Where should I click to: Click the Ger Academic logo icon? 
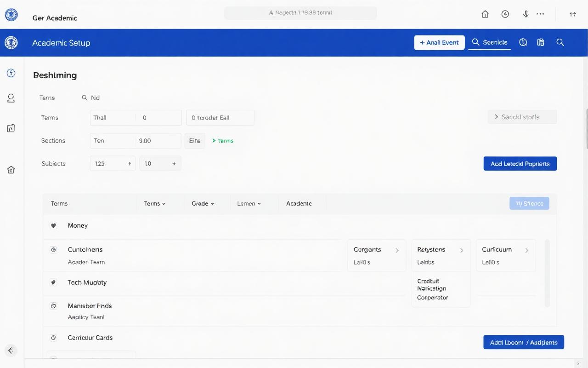point(11,15)
